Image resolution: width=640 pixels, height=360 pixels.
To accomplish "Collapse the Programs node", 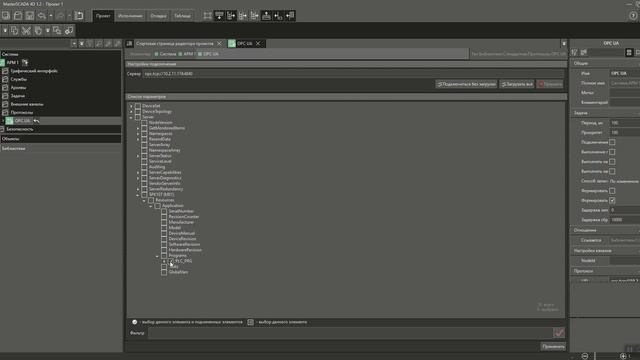I will (x=158, y=256).
